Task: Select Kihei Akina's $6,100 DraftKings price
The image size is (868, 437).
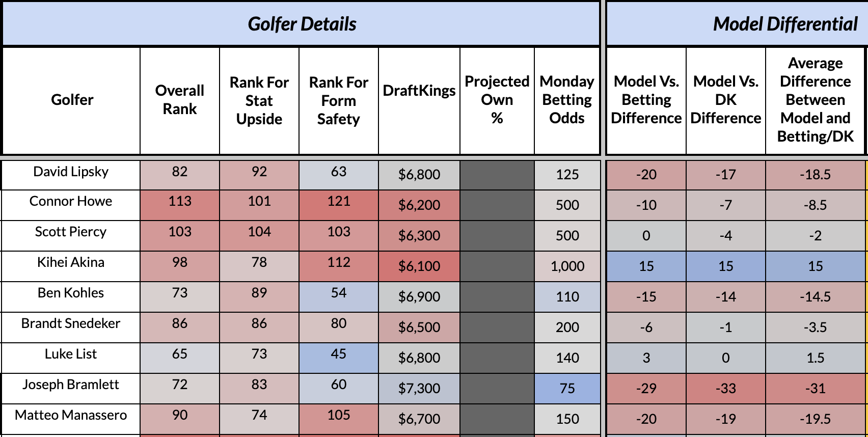Action: (x=419, y=266)
